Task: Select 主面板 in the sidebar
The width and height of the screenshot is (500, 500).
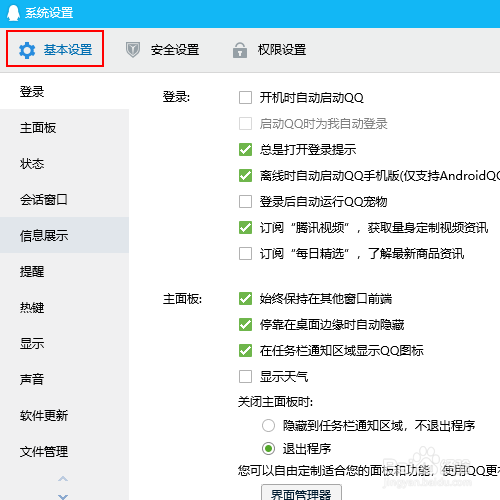Action: coord(64,127)
